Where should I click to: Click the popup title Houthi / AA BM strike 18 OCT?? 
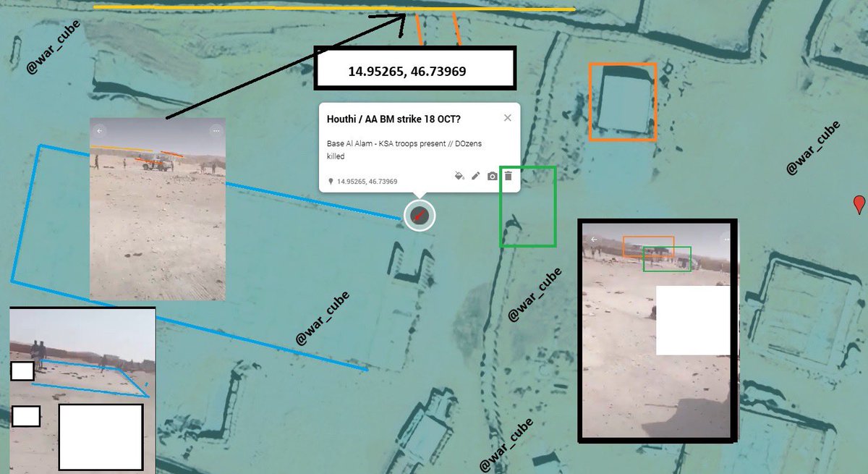(x=394, y=119)
